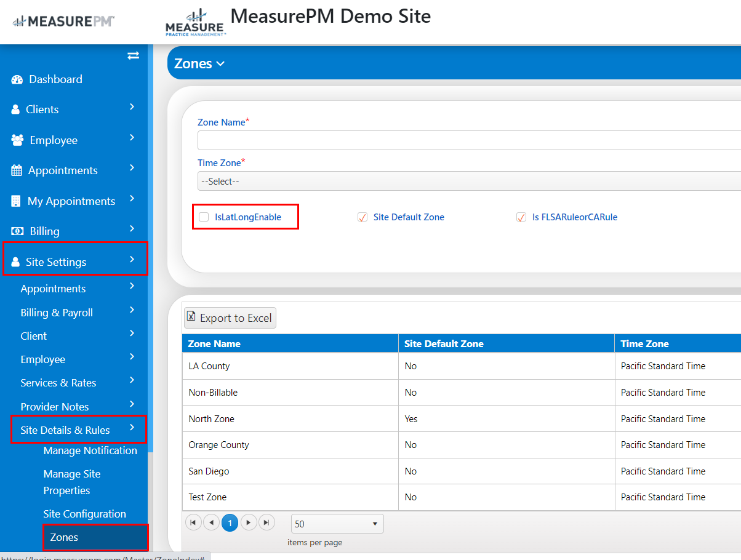This screenshot has width=741, height=560.
Task: Toggle the Is FLSARuleorCARule checkbox
Action: (x=521, y=217)
